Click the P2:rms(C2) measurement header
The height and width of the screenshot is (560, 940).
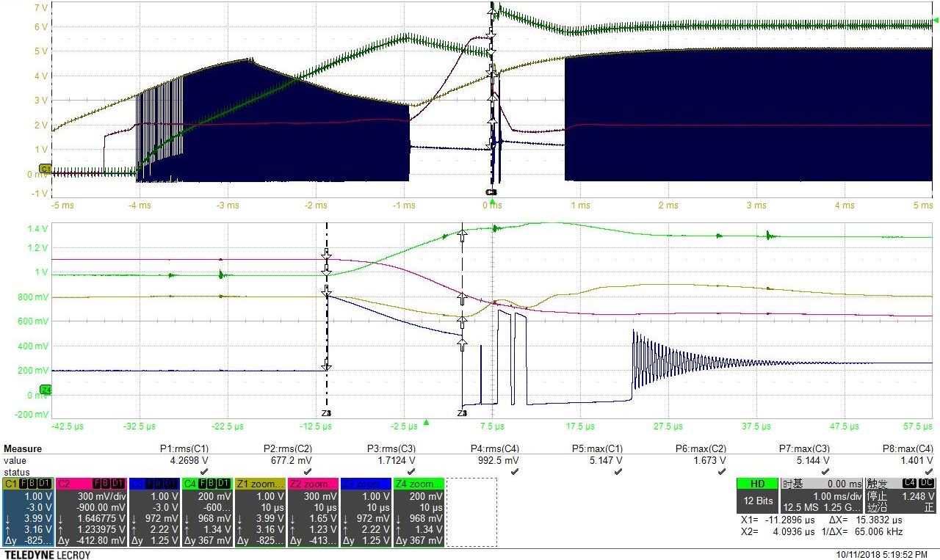288,448
